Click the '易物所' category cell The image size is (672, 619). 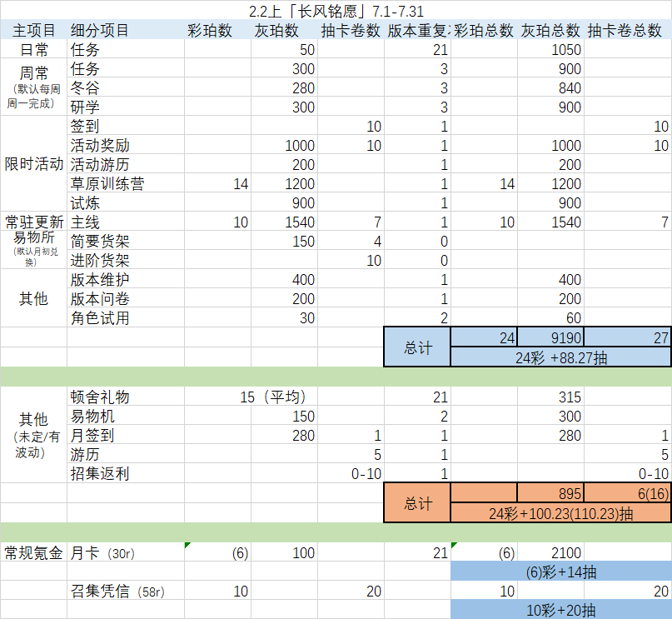tap(34, 250)
